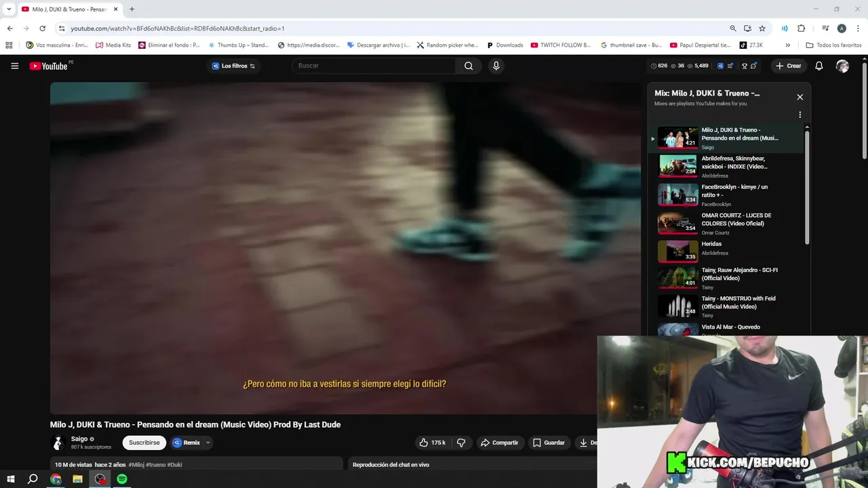The width and height of the screenshot is (868, 488).
Task: Click the #Duki hashtag link
Action: (175, 464)
